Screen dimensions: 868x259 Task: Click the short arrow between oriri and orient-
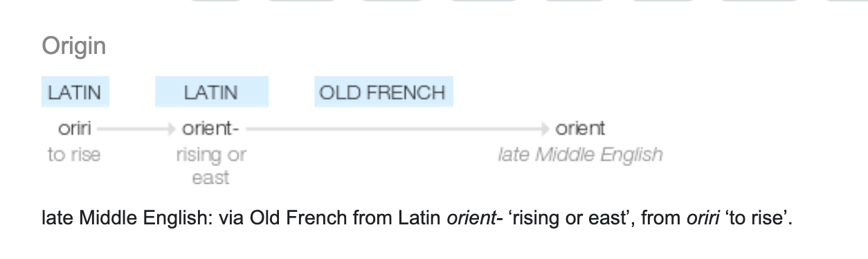(x=136, y=129)
